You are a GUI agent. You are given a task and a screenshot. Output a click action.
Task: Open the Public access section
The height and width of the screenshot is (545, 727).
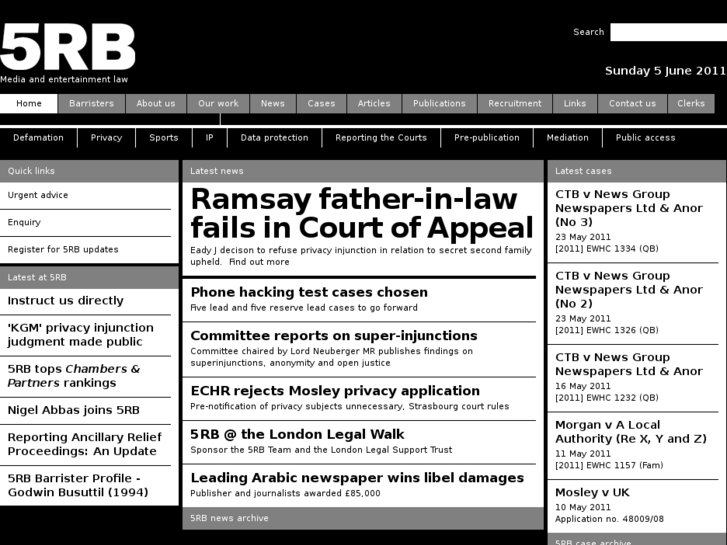645,138
